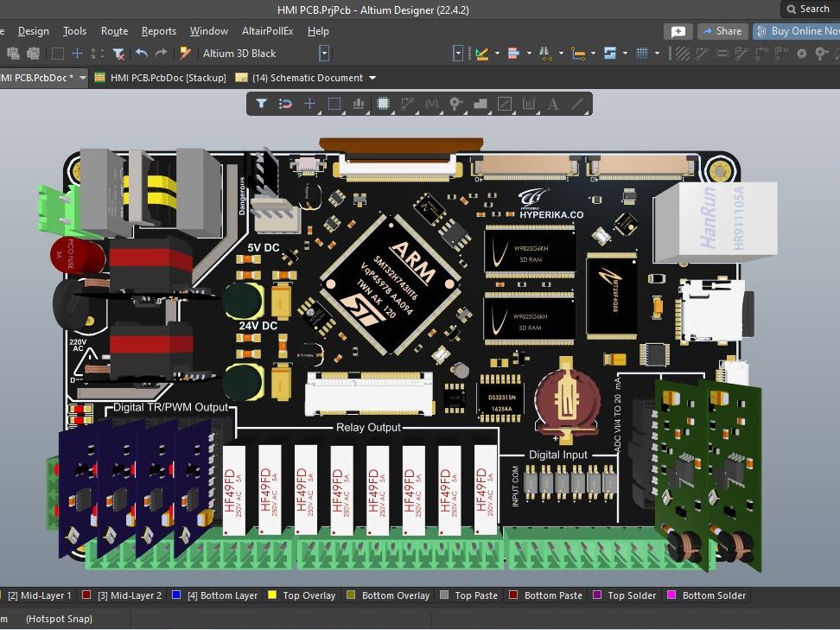Click the ARM STM32 chip on the board
Image resolution: width=840 pixels, height=630 pixels.
391,284
